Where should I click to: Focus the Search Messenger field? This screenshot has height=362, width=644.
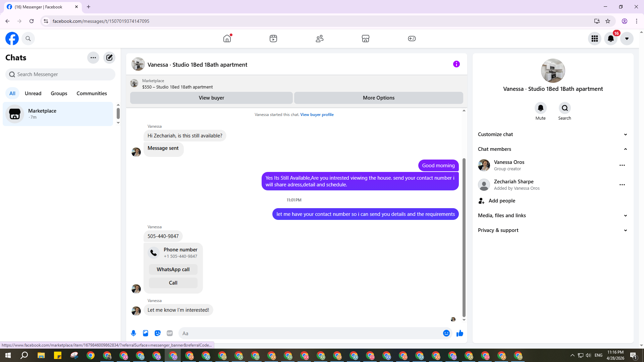(x=60, y=74)
